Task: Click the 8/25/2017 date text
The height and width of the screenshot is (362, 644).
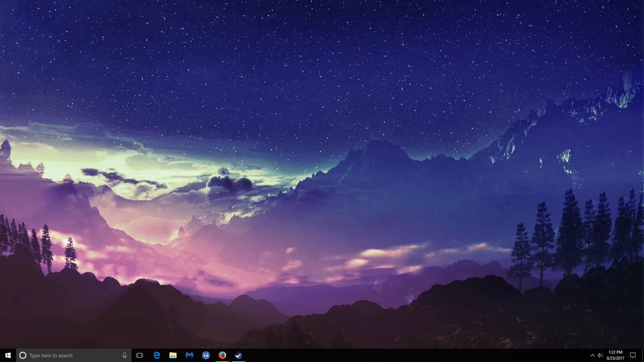Action: pyautogui.click(x=615, y=358)
